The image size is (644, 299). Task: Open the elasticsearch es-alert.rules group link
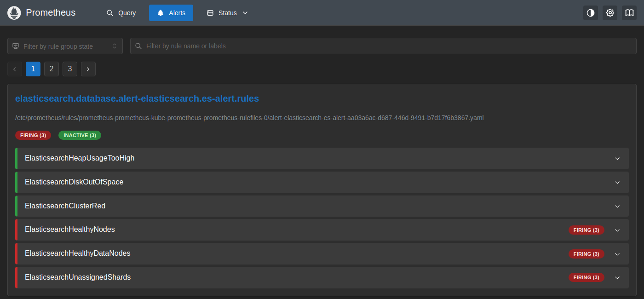pos(137,98)
